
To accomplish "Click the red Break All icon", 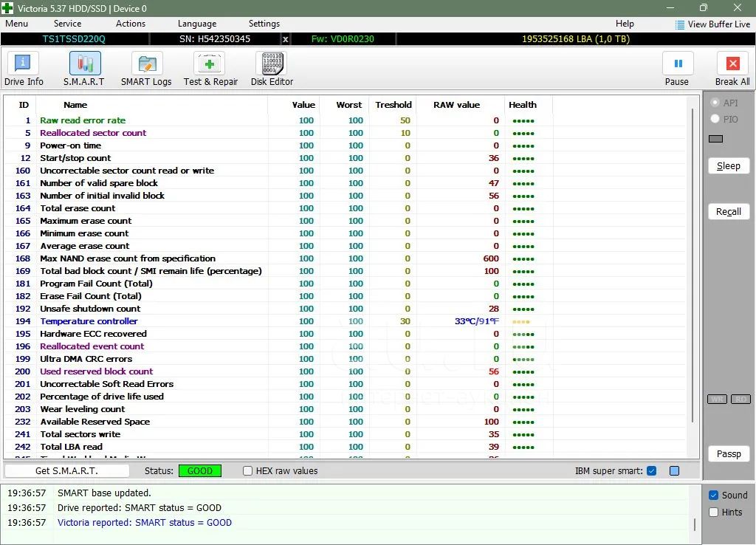I will pyautogui.click(x=732, y=64).
